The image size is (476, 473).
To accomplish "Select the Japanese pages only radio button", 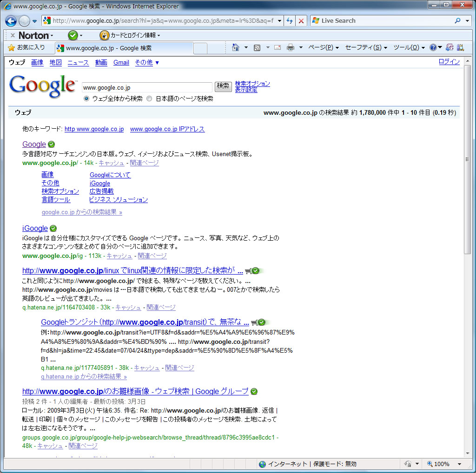I will click(149, 99).
